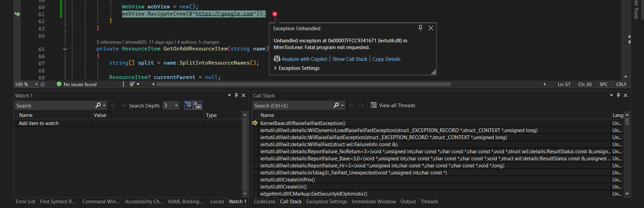Screen dimensions: 644x208
Task: Switch to the Locals tab
Action: tap(217, 202)
